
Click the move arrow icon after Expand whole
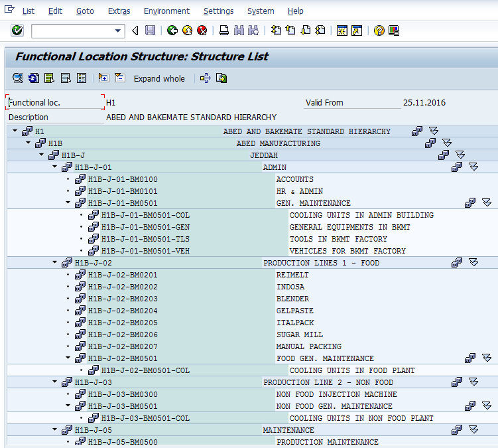[205, 78]
